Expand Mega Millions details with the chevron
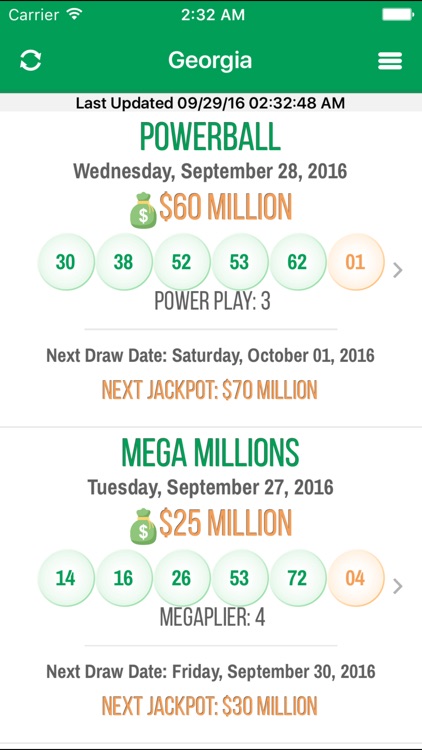The image size is (422, 750). [398, 586]
